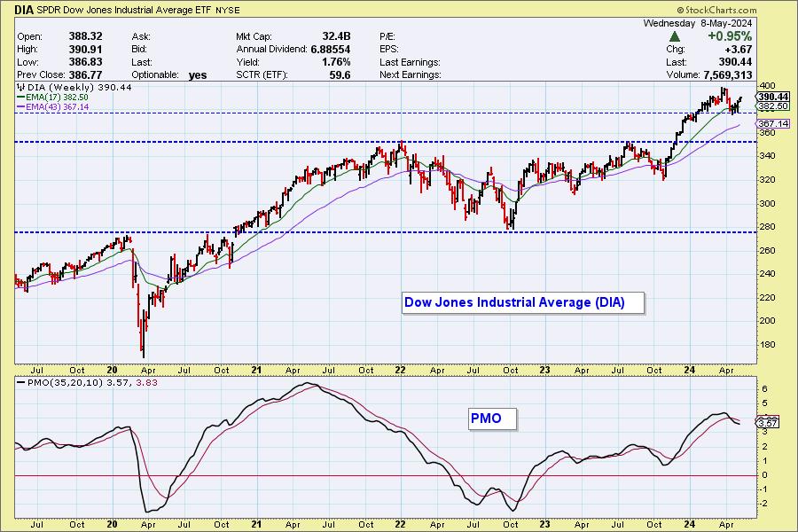Click the Optionable value yes
Viewport: 798px width, 532px height.
(x=198, y=74)
